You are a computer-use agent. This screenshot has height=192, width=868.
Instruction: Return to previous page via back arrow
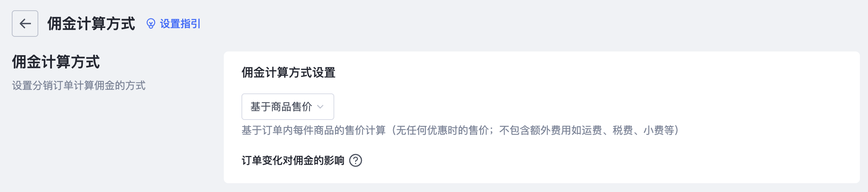tap(25, 24)
